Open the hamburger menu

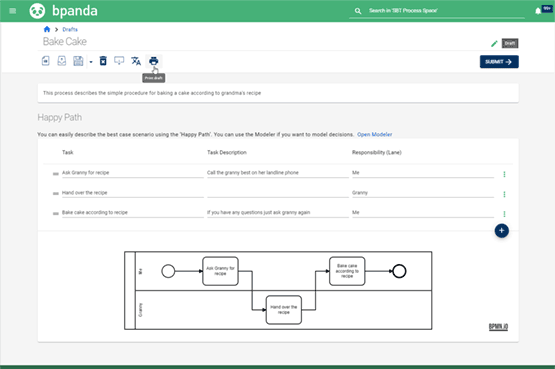coord(12,11)
